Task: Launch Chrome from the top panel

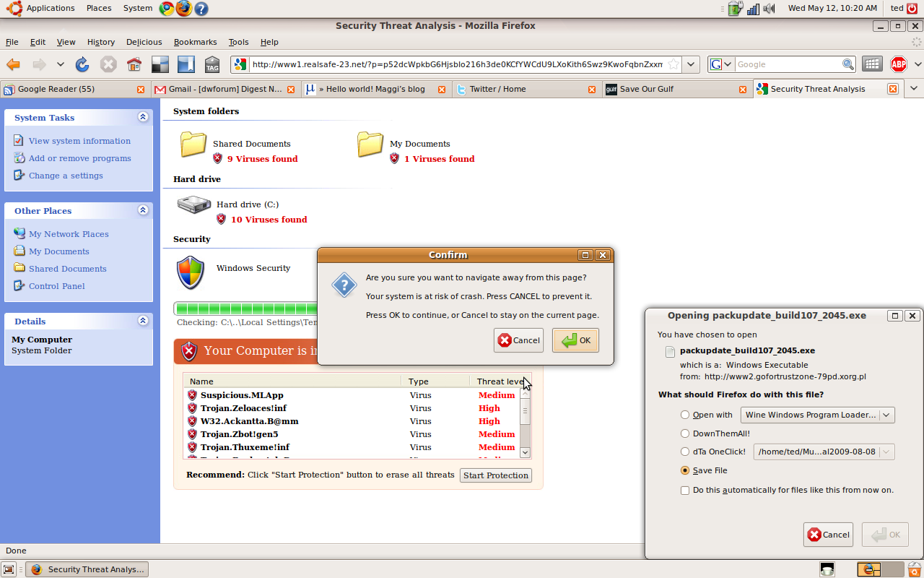Action: point(167,9)
